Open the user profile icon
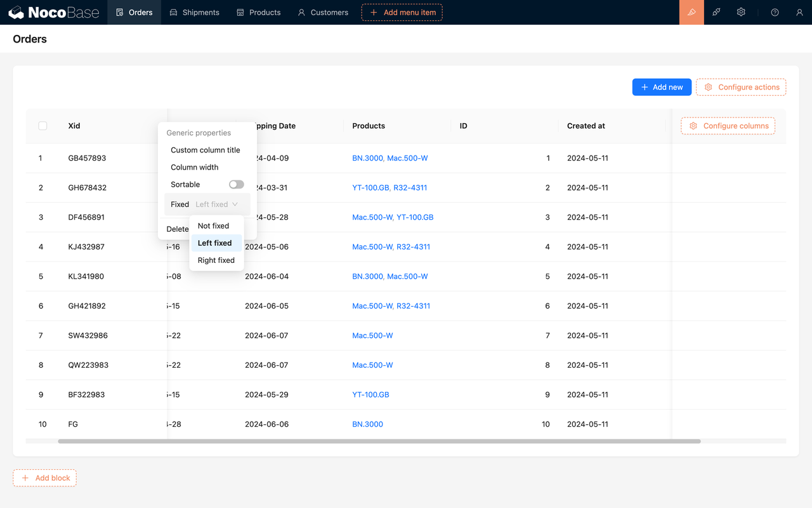Image resolution: width=812 pixels, height=508 pixels. click(x=800, y=12)
